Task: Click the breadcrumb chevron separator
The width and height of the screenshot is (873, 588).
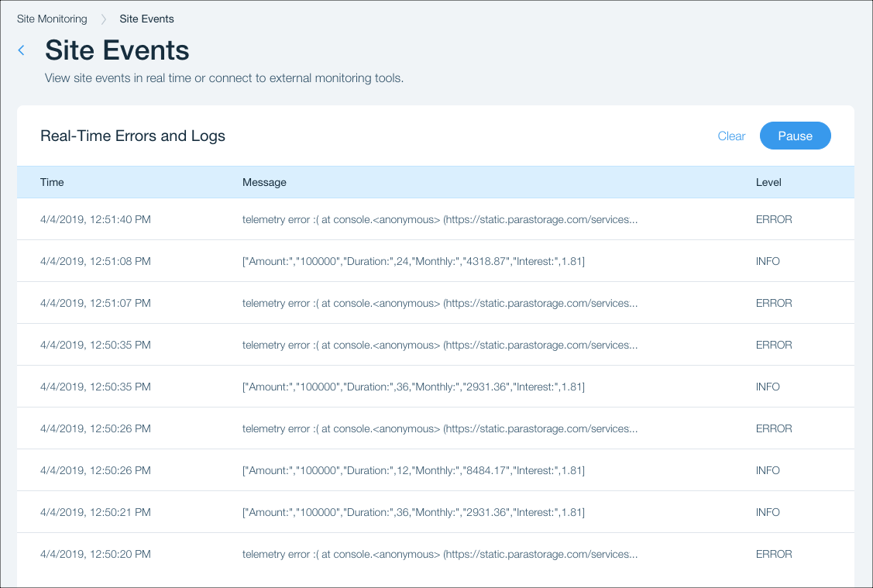Action: click(x=103, y=19)
